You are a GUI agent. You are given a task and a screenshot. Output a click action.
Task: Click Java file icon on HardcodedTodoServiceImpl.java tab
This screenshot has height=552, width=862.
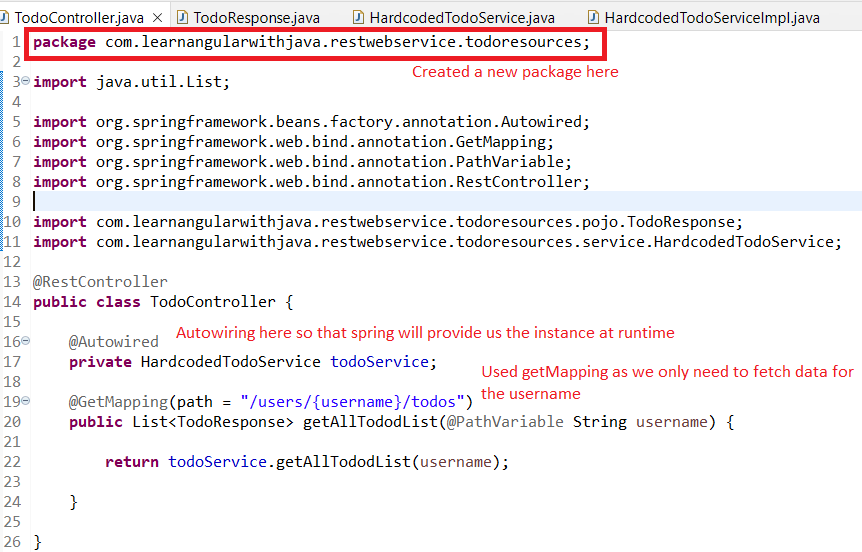click(x=594, y=18)
